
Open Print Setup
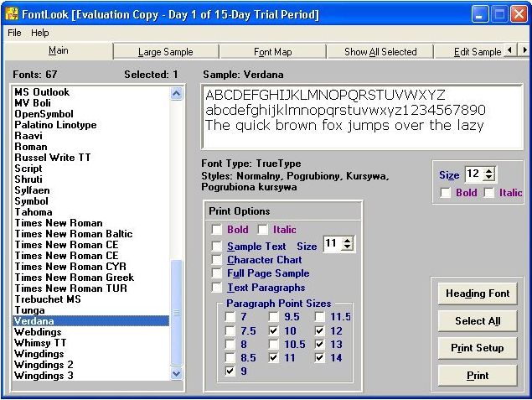478,348
